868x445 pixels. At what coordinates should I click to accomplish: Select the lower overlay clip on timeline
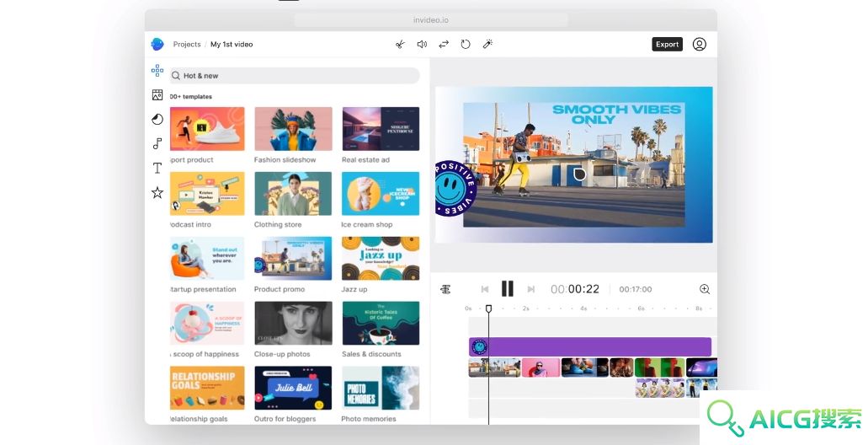click(x=660, y=388)
